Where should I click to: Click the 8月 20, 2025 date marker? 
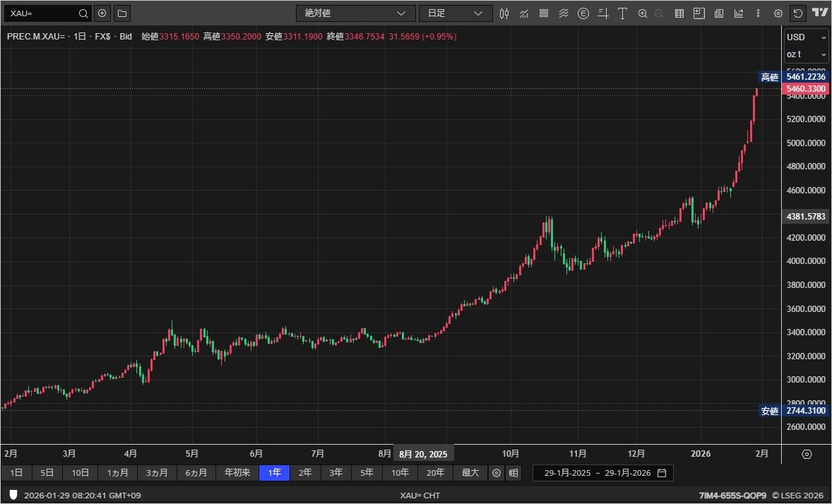422,453
